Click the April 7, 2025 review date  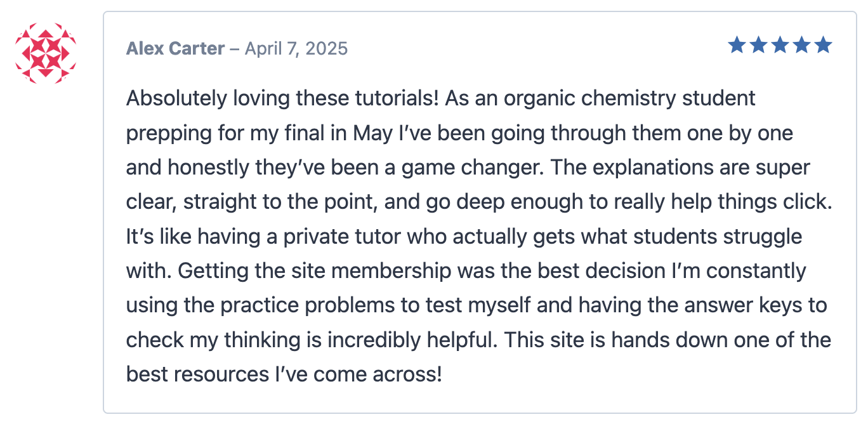pos(296,48)
